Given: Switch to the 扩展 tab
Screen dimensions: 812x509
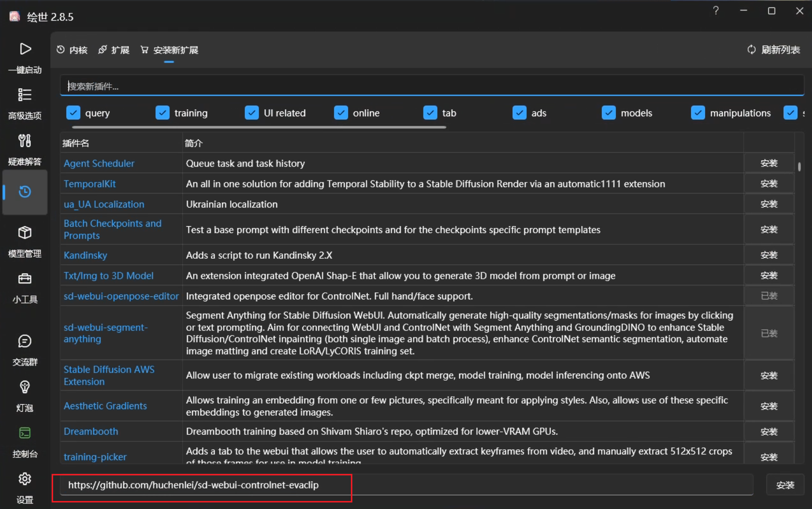Looking at the screenshot, I should pos(114,50).
